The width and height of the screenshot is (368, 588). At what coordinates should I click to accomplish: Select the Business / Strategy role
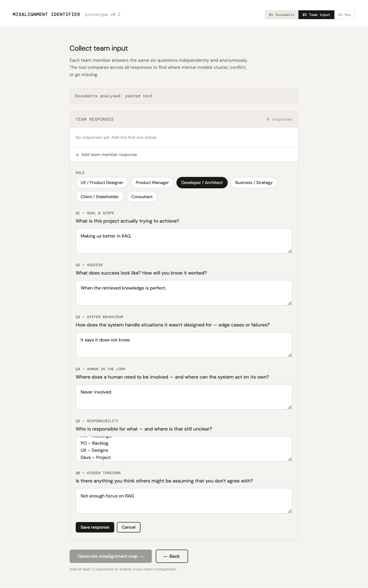254,183
